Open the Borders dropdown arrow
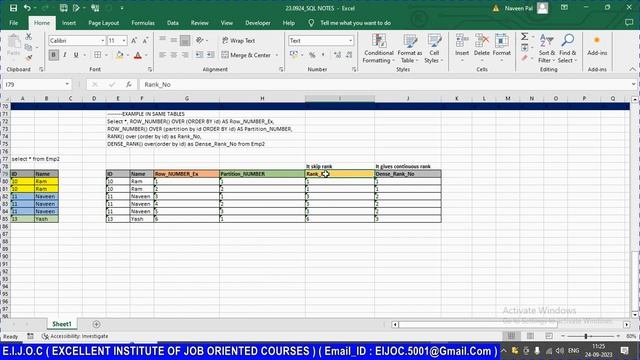This screenshot has height=360, width=640. coord(107,55)
